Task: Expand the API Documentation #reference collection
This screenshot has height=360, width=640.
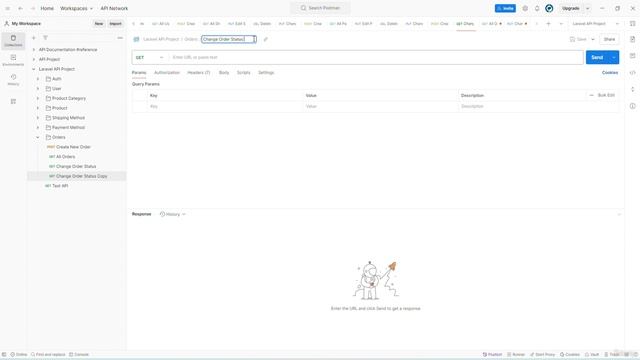Action: tap(34, 50)
